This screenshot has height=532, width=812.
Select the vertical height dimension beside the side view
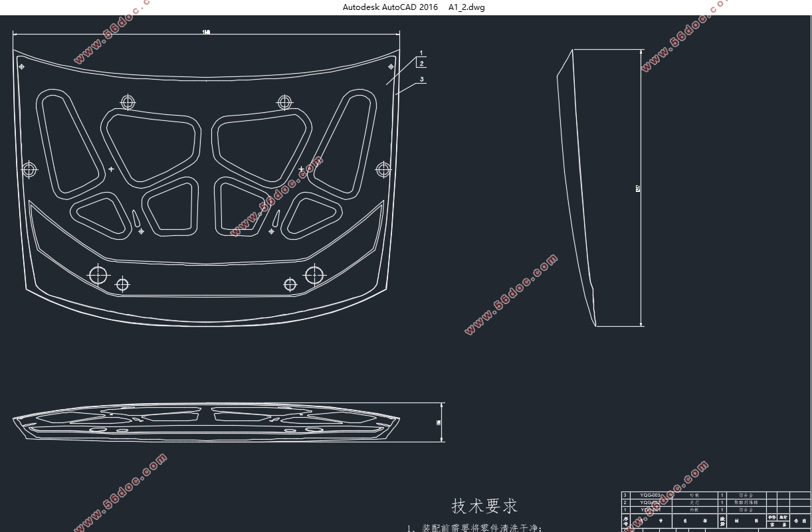coord(639,189)
